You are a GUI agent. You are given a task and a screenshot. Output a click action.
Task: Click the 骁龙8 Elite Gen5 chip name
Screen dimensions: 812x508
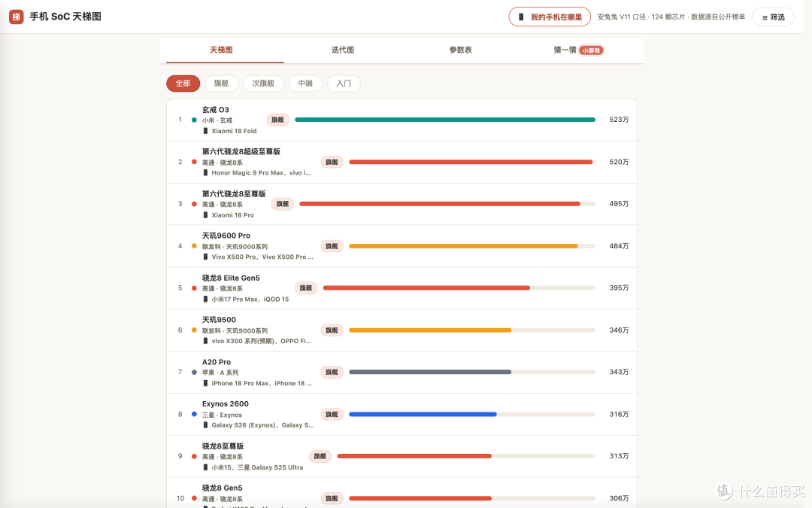pos(231,278)
